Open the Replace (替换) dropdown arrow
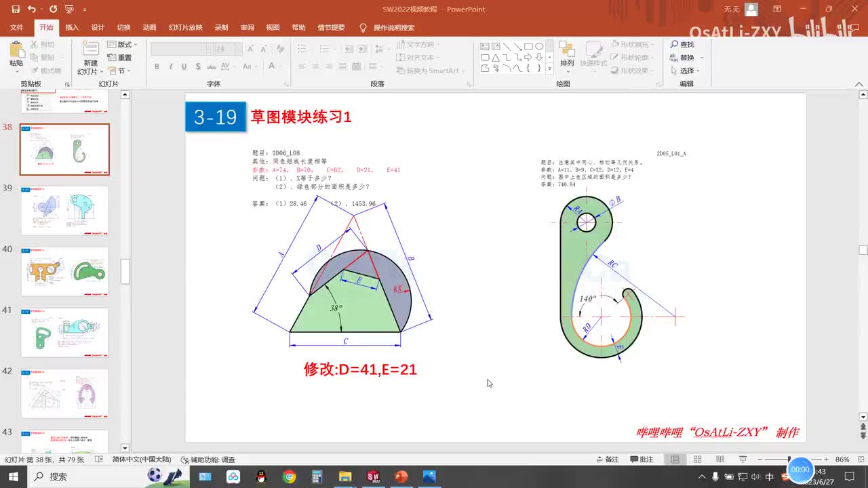 point(702,58)
